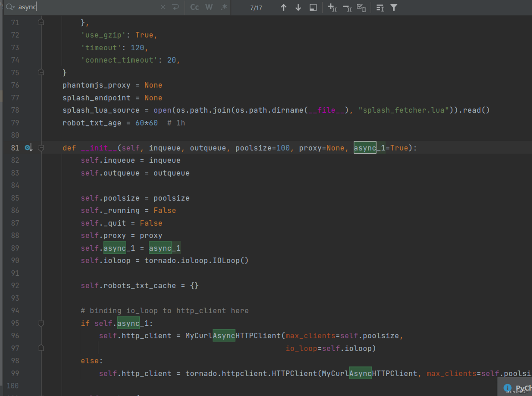Open the search filter funnel icon
Image resolution: width=532 pixels, height=396 pixels.
tap(394, 7)
